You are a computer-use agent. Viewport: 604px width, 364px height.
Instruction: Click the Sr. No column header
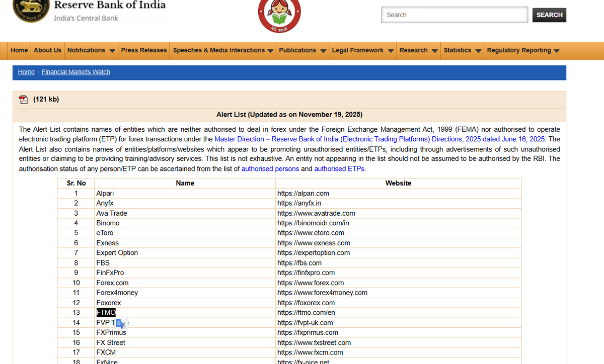[76, 183]
